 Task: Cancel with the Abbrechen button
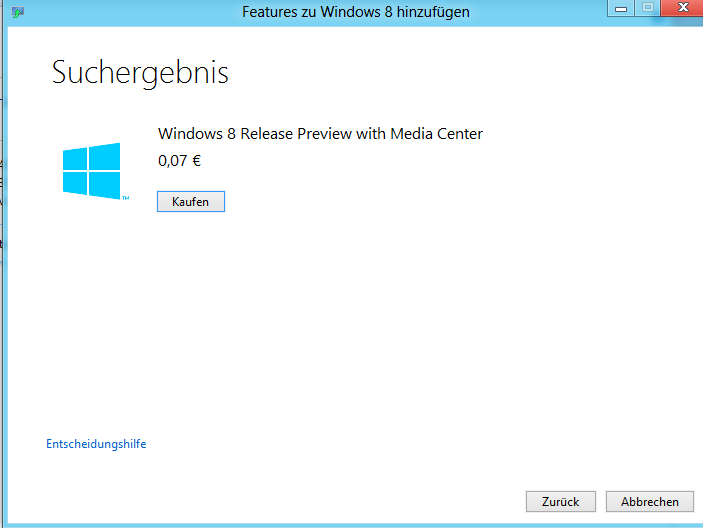[650, 502]
